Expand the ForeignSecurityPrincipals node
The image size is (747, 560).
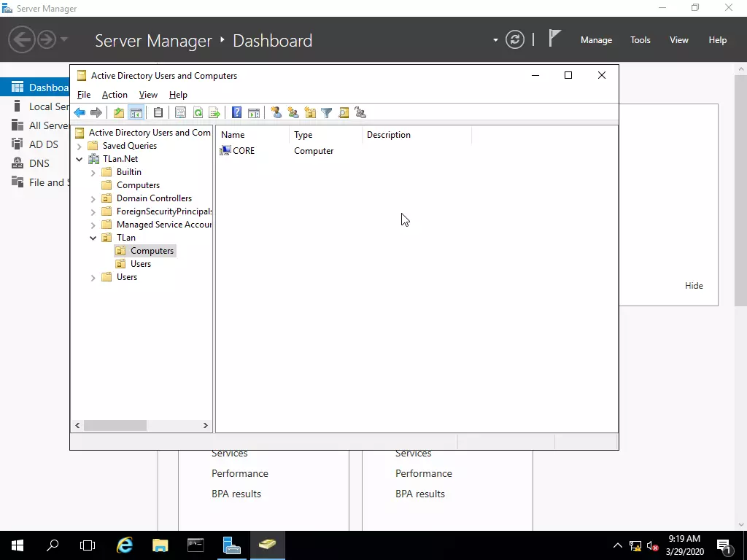[93, 211]
